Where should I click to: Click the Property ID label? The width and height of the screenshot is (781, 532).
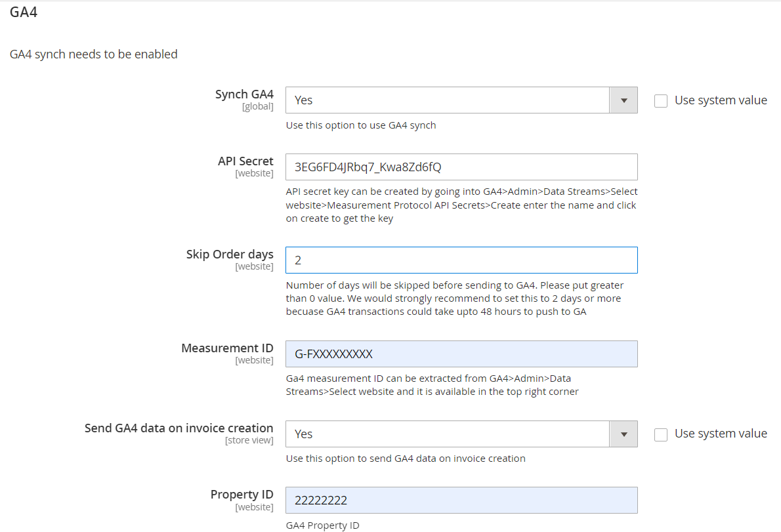click(x=242, y=494)
